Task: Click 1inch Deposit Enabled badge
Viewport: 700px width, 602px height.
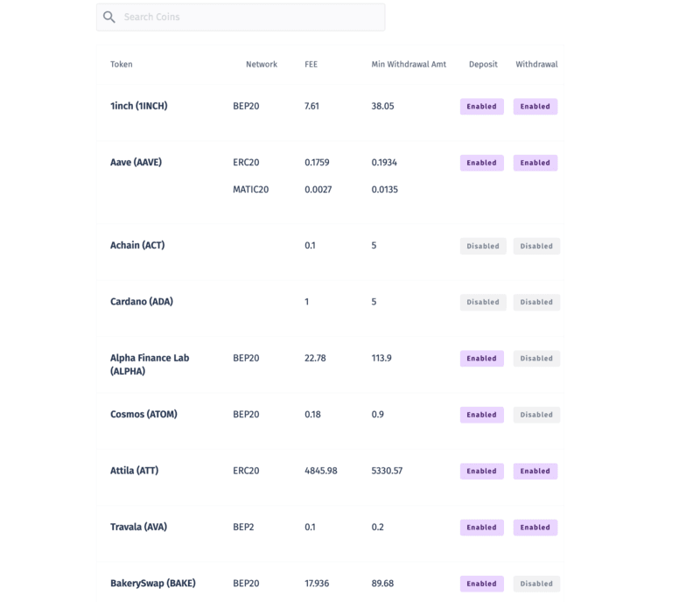Action: tap(482, 106)
